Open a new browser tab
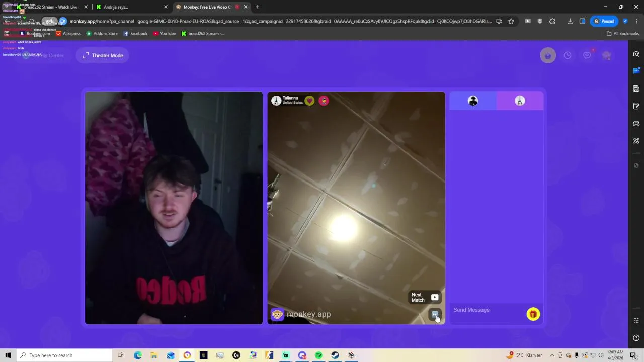 click(258, 7)
